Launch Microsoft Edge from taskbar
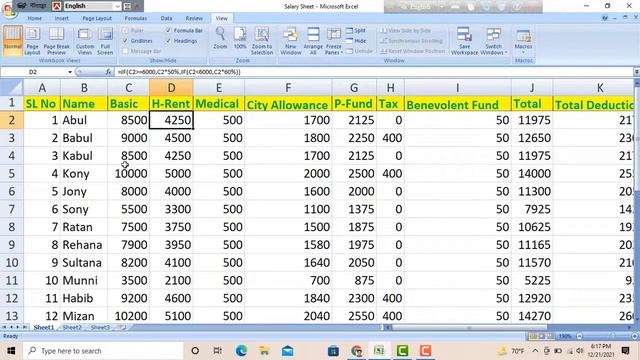640x360 pixels. tap(241, 351)
